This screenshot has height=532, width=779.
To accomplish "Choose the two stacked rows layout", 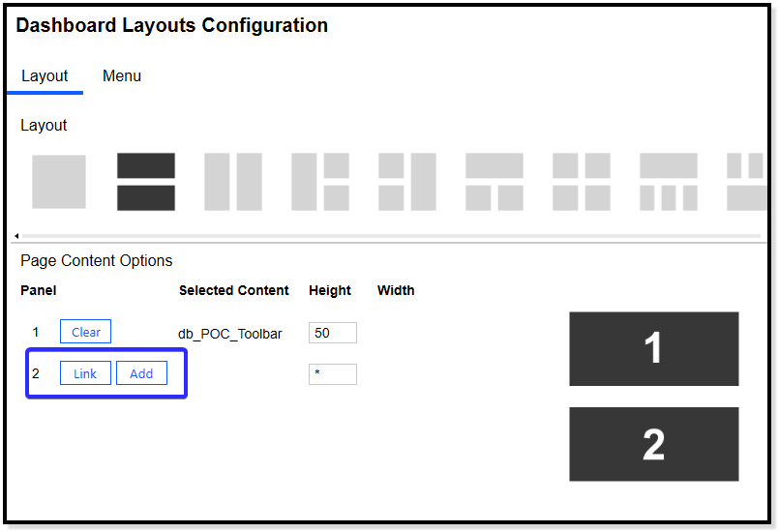I will (146, 182).
